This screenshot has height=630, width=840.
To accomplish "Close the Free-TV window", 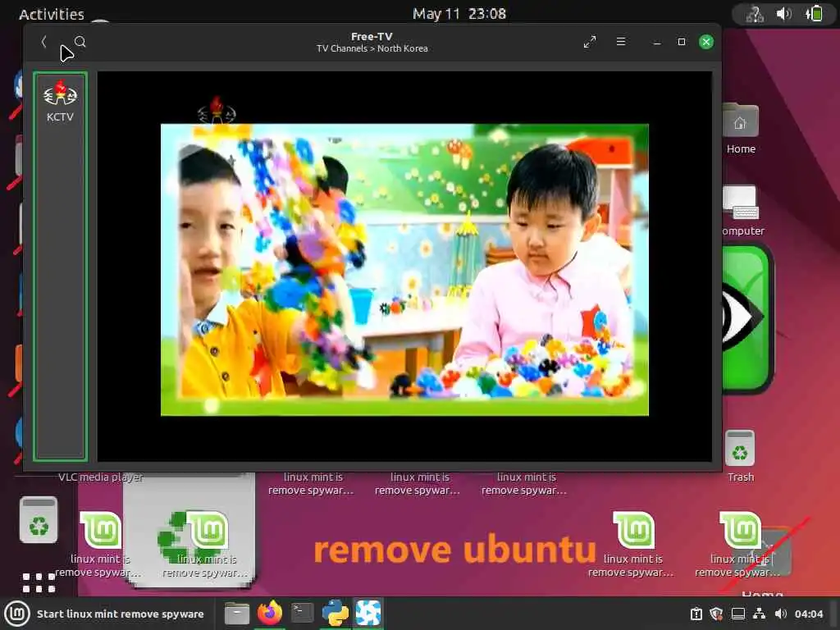I will click(706, 42).
